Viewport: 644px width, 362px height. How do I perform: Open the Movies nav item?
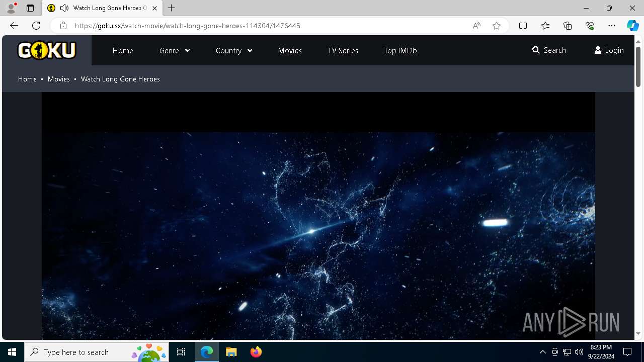tap(290, 50)
